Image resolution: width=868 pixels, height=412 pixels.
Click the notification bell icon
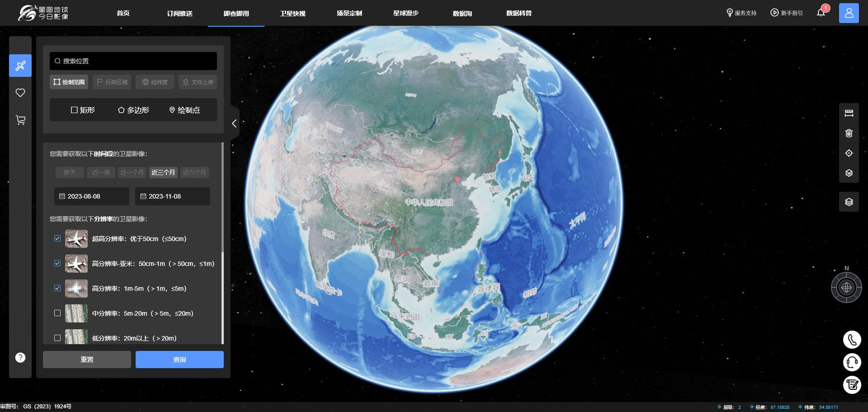pos(821,12)
